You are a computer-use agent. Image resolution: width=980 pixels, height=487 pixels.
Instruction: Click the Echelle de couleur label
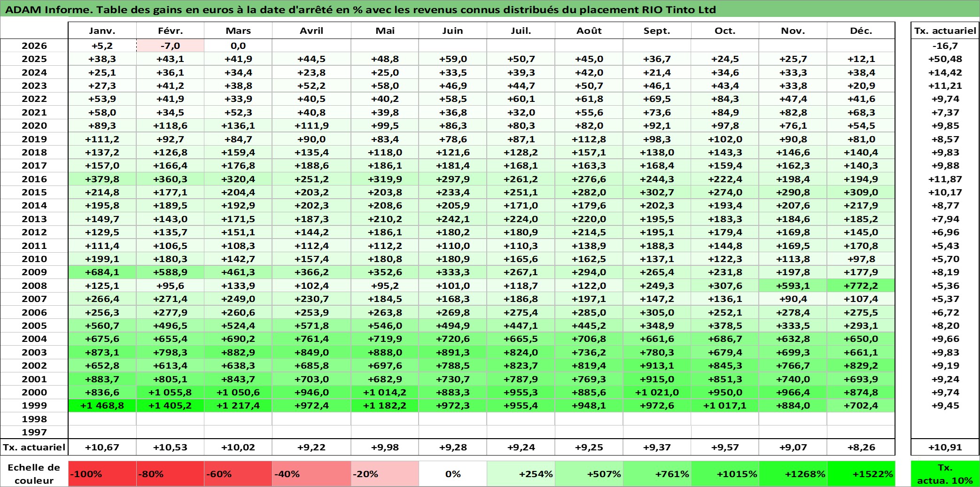34,474
